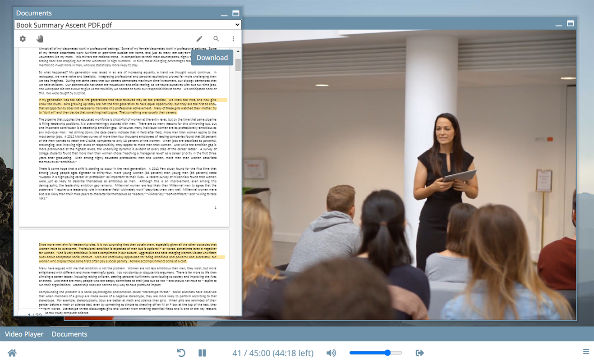Screen dimensions: 594x364
Task: Open the hamburger menu at bottom right
Action: 586,351
